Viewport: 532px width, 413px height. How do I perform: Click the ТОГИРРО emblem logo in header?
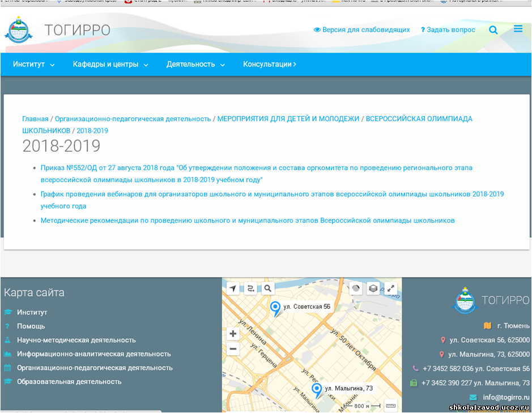coord(18,30)
